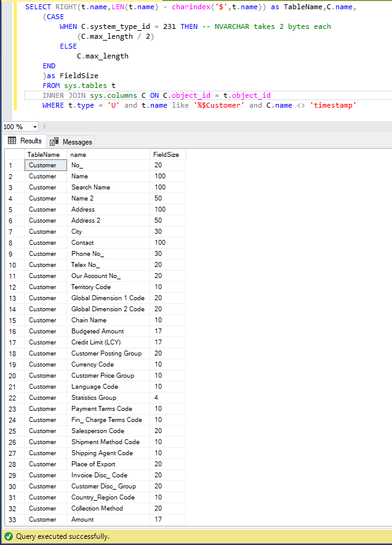Click FieldSize value 4 for Statistics Group
This screenshot has height=545, width=392.
coord(167,397)
